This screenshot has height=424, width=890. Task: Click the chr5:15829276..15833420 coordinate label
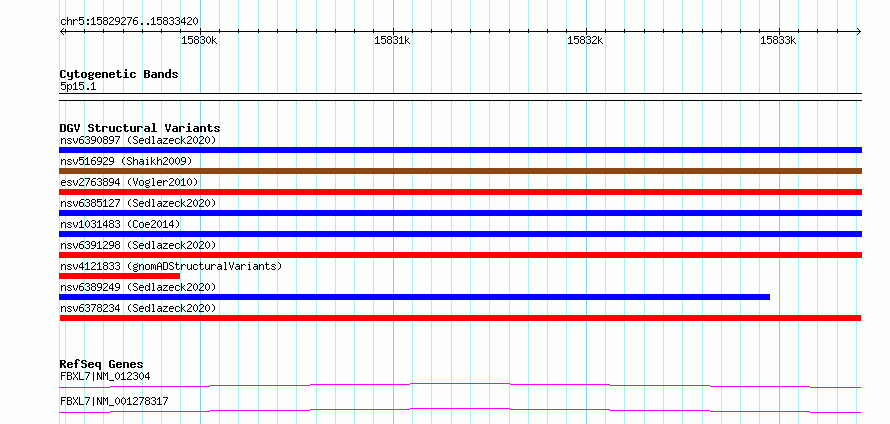pos(129,22)
